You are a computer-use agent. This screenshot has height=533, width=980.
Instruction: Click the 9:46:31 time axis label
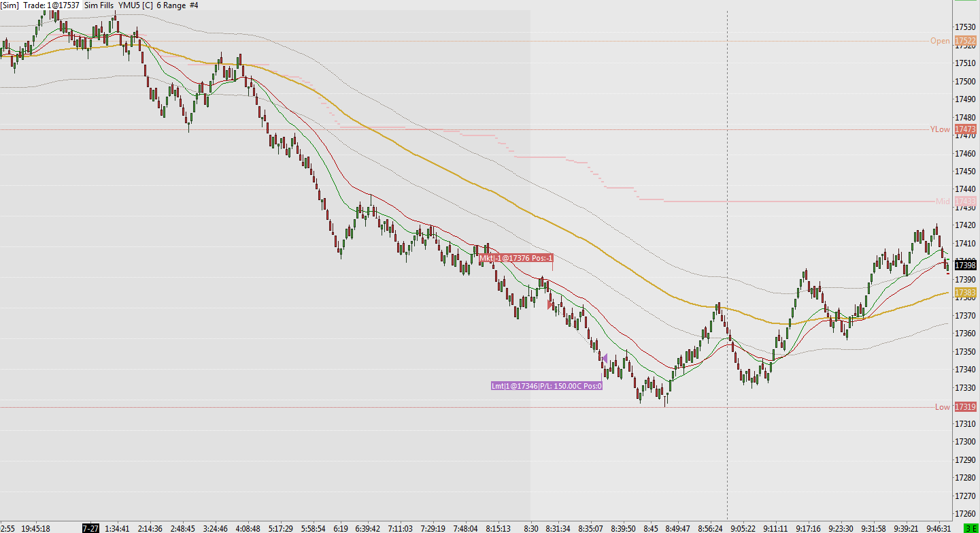click(939, 528)
